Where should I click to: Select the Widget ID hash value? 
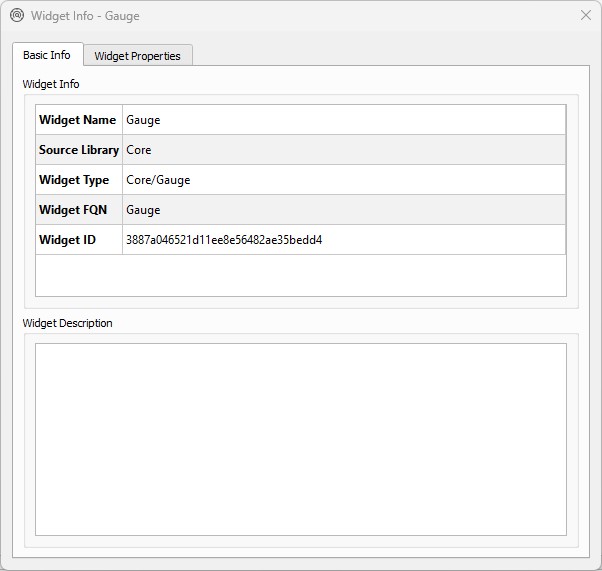click(x=224, y=240)
